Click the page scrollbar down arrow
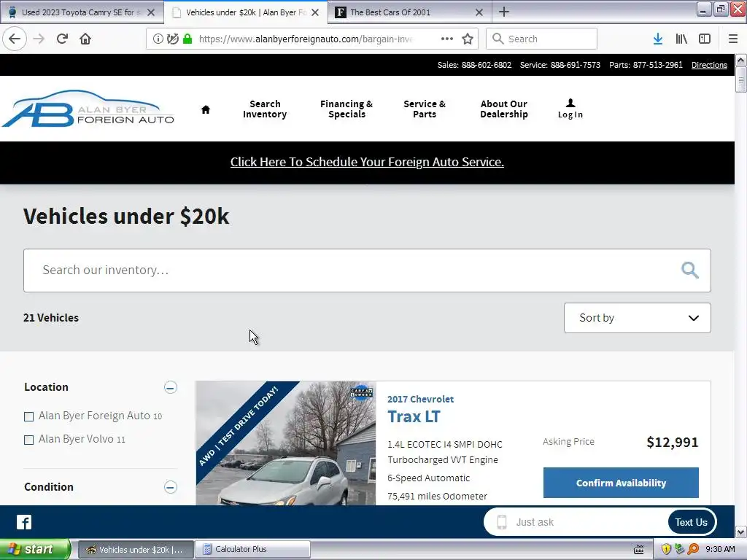 (x=741, y=532)
